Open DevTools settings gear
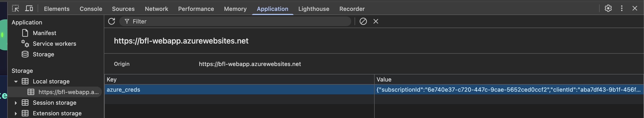 [608, 8]
